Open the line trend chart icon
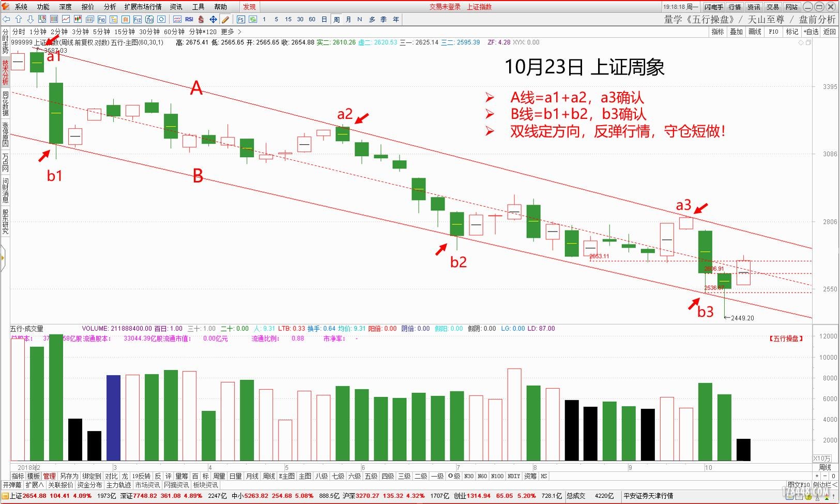Image resolution: width=840 pixels, height=504 pixels. pyautogui.click(x=66, y=19)
